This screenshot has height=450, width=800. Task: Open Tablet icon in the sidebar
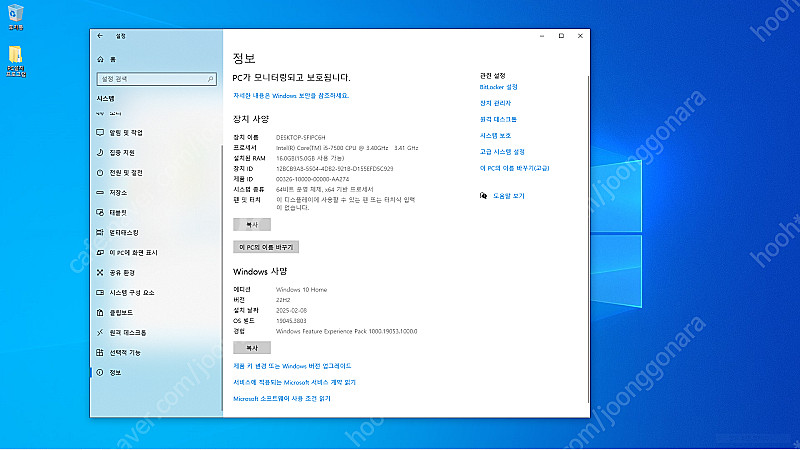tap(100, 212)
